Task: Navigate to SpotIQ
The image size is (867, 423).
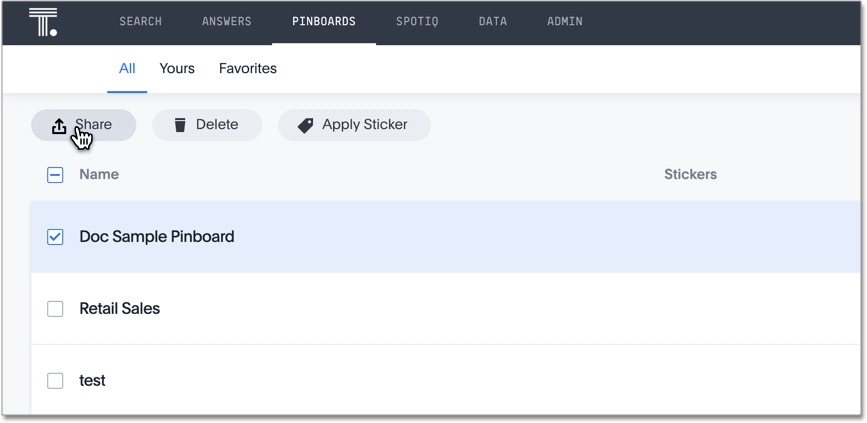Action: (417, 22)
